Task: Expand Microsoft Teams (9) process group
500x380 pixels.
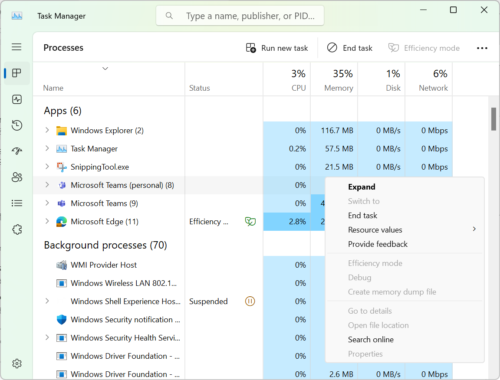Action: pyautogui.click(x=47, y=203)
